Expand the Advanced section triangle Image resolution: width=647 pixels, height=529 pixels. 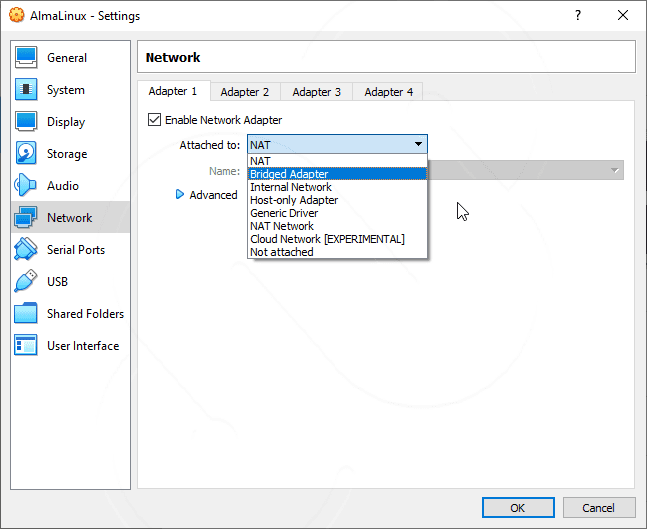[x=179, y=194]
